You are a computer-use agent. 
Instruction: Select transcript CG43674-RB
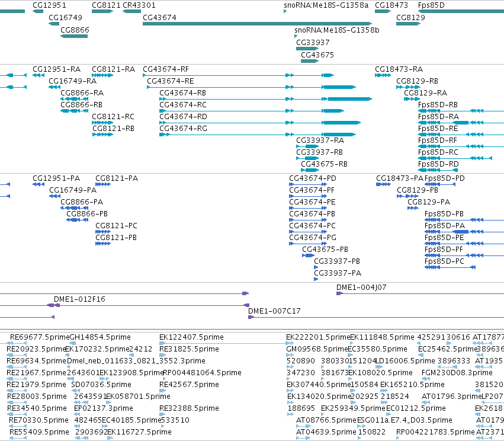265,99
